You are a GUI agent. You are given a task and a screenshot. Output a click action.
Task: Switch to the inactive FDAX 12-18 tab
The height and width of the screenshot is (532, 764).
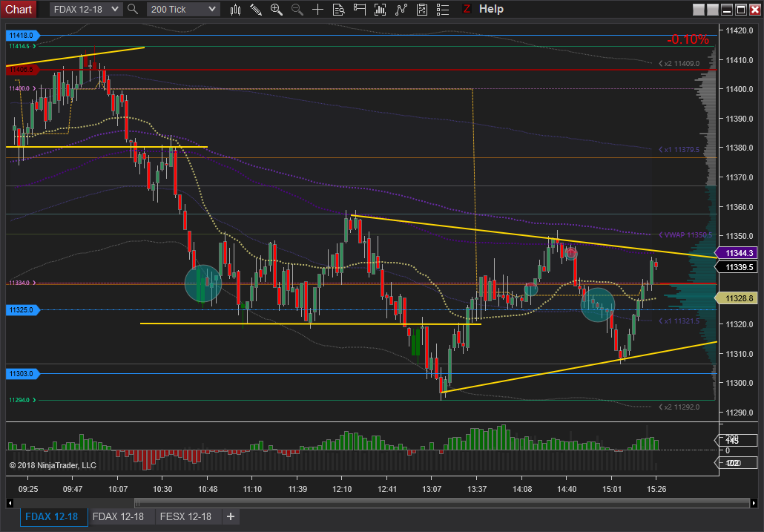coord(119,516)
